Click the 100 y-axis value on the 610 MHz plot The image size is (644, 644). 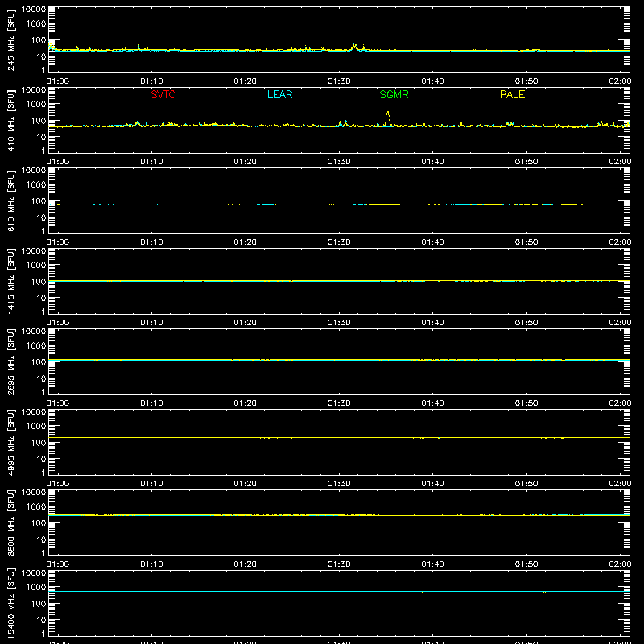tap(39, 200)
